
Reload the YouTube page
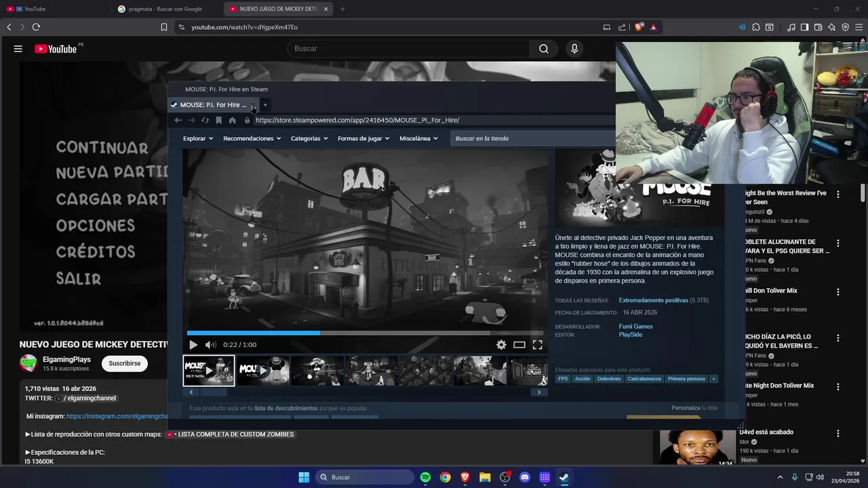tap(36, 27)
